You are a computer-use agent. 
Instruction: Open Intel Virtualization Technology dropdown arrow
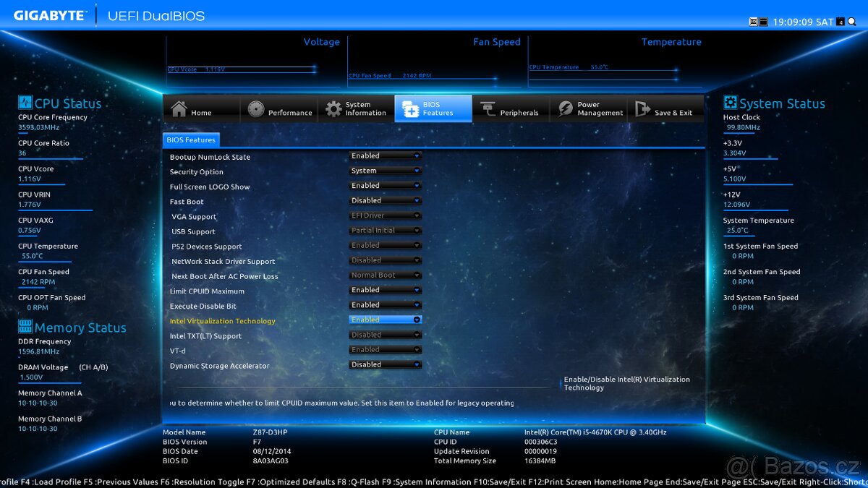pos(417,320)
